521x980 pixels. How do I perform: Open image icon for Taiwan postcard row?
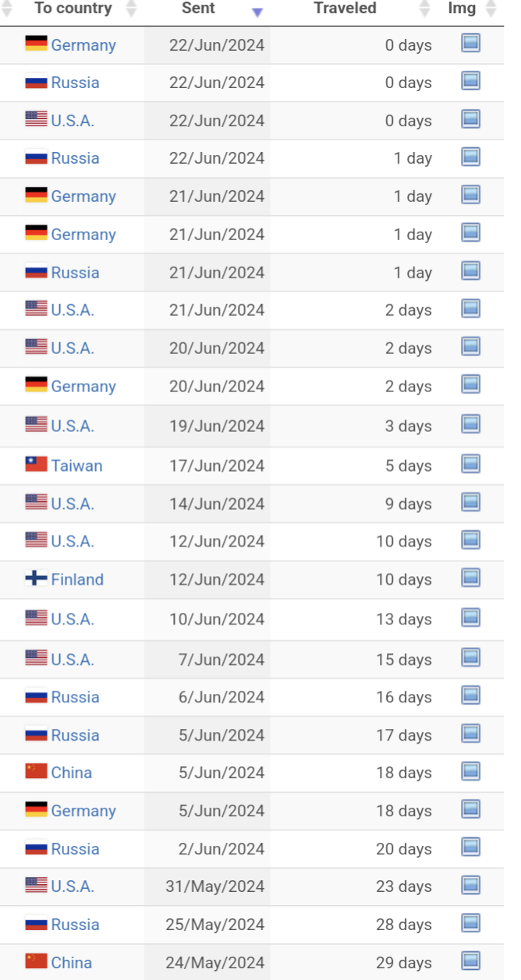pos(470,464)
